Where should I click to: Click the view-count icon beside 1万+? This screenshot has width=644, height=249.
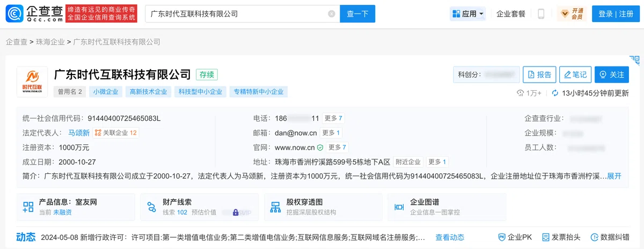[520, 93]
